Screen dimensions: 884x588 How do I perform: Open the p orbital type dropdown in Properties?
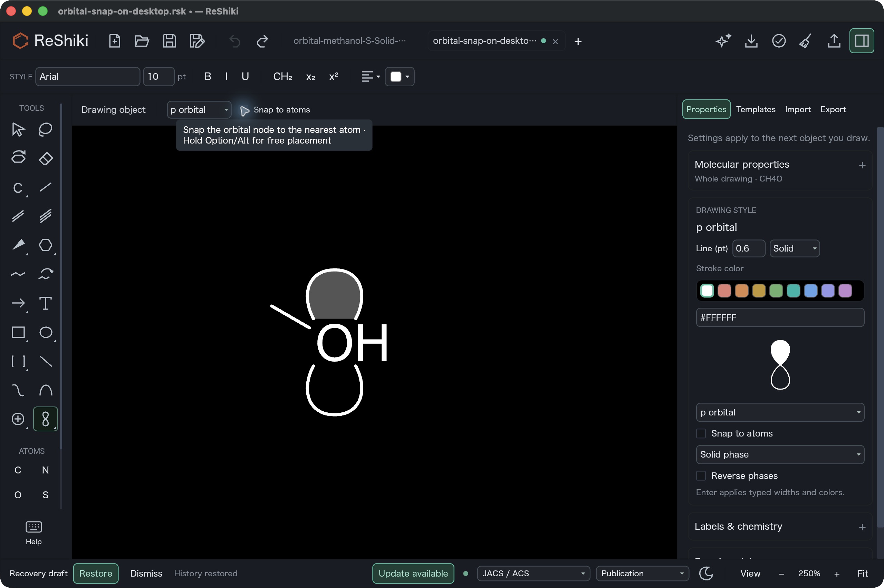point(780,412)
